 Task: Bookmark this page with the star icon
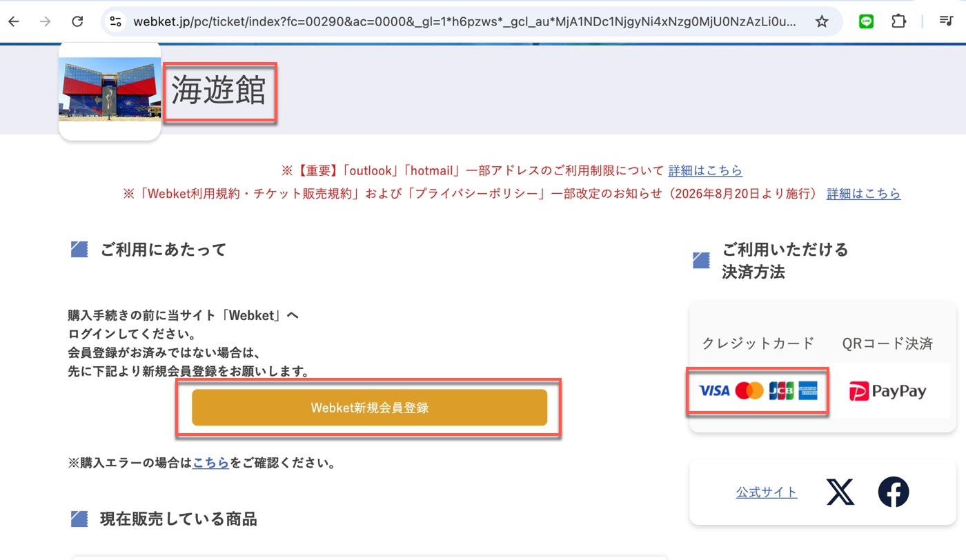tap(822, 21)
